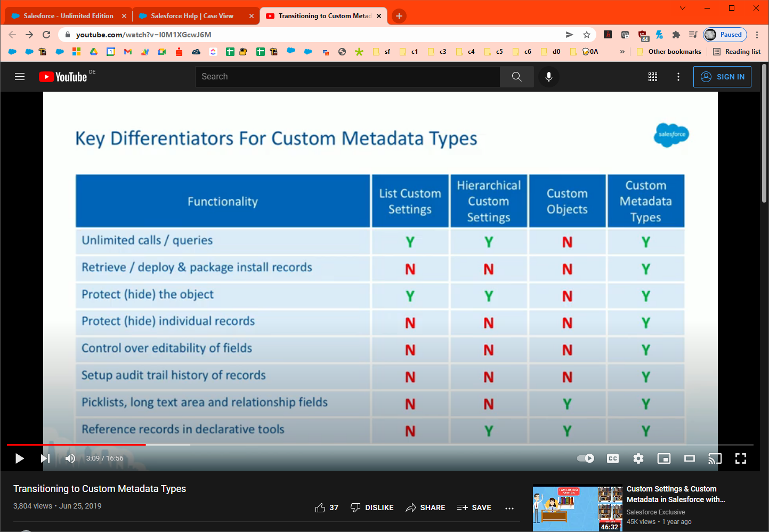Open the tab search chevron

tap(682, 8)
